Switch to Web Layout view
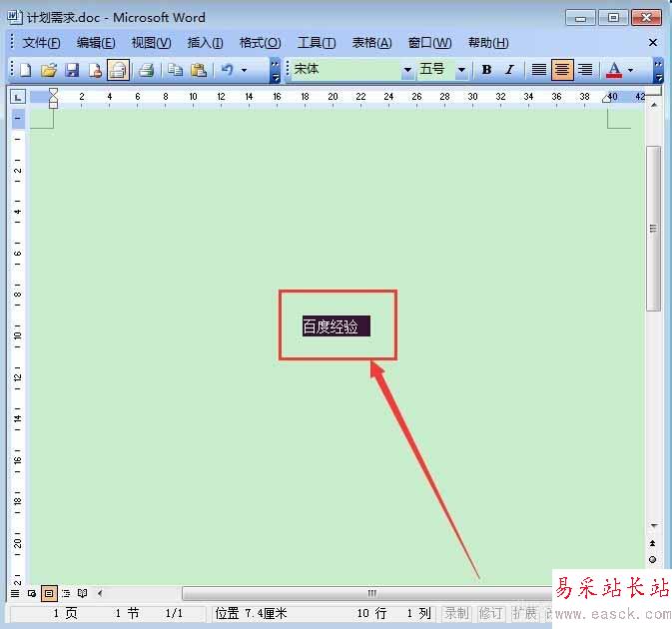The height and width of the screenshot is (629, 672). point(32,593)
